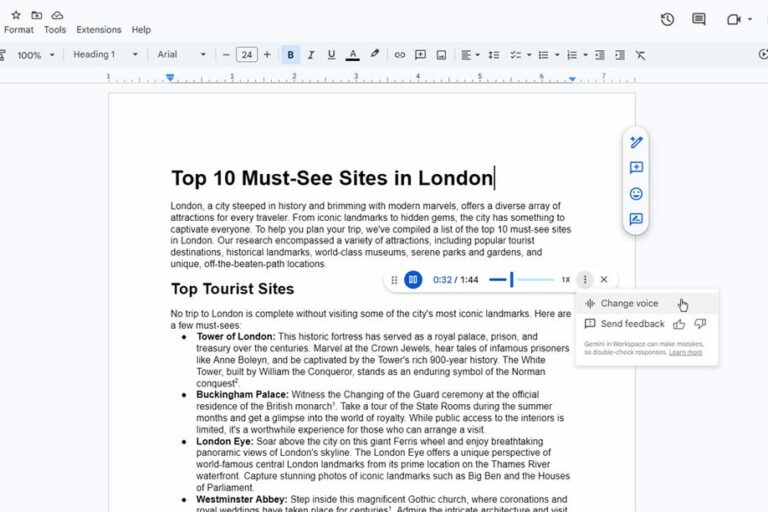Increase font size with plus button
The height and width of the screenshot is (512, 768).
[x=267, y=55]
